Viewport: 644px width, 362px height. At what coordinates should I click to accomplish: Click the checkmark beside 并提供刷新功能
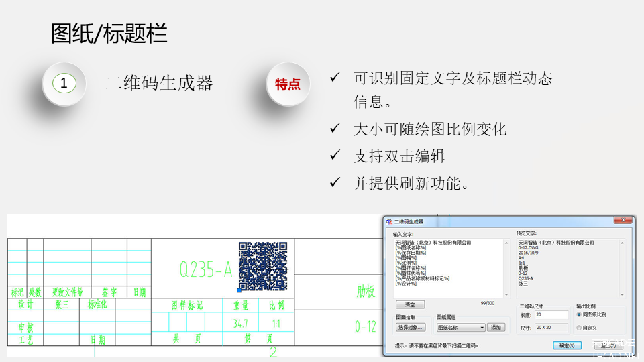(335, 182)
